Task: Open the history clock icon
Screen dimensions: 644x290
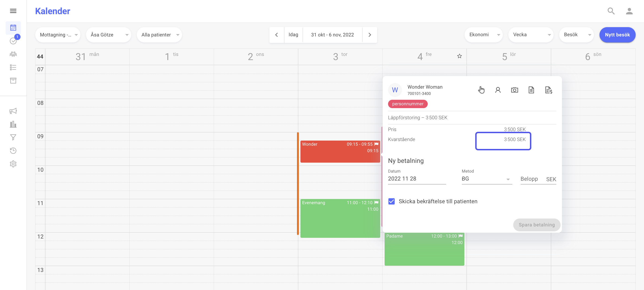Action: [x=13, y=151]
